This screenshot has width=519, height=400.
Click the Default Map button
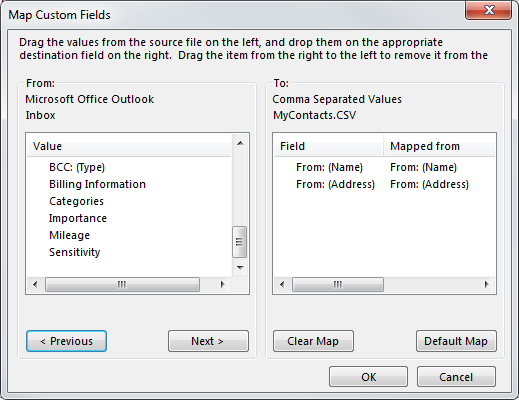[x=456, y=341]
